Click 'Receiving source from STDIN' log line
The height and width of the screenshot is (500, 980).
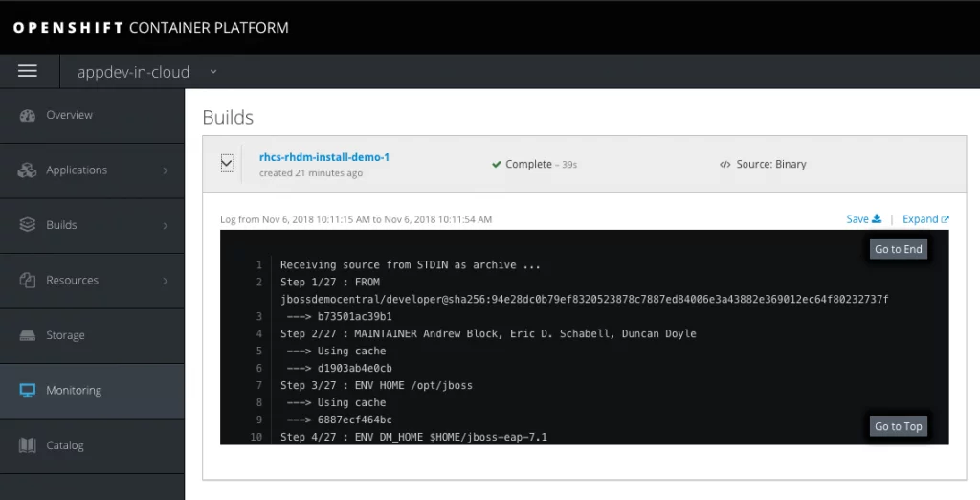pos(410,264)
